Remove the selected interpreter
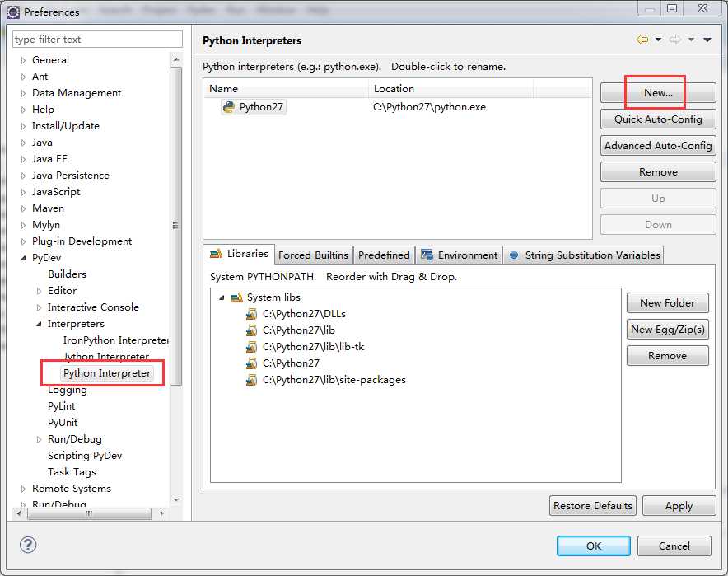Screen dimensions: 728x576 (658, 172)
